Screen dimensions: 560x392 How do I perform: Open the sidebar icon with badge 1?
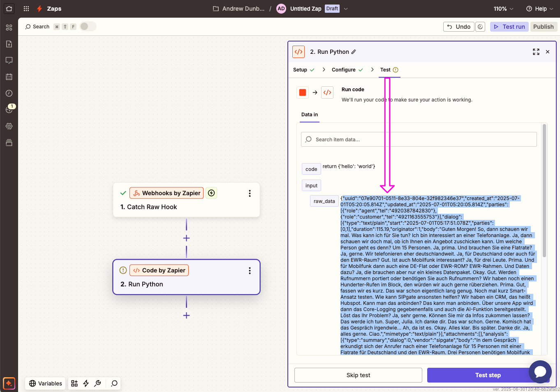pos(9,110)
